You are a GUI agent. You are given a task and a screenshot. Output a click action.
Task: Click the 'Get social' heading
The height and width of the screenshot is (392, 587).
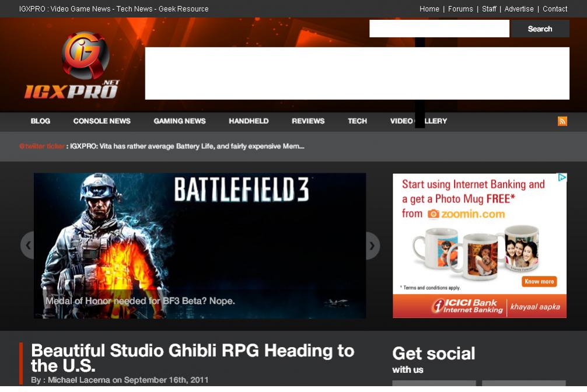(x=434, y=353)
